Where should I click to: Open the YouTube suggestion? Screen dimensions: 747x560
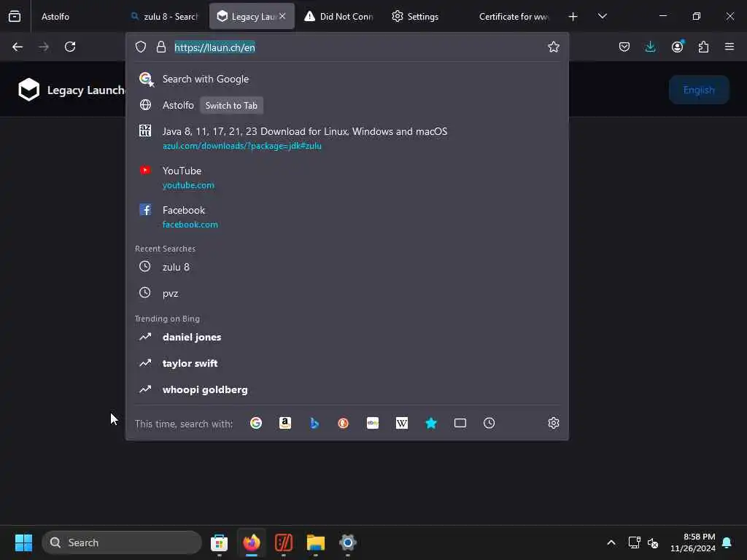tap(347, 177)
